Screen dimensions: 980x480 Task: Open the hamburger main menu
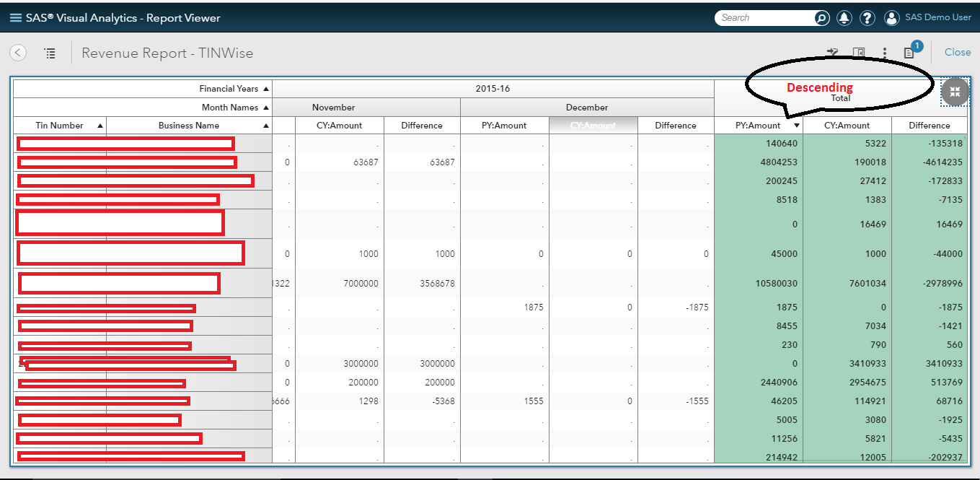click(x=15, y=18)
